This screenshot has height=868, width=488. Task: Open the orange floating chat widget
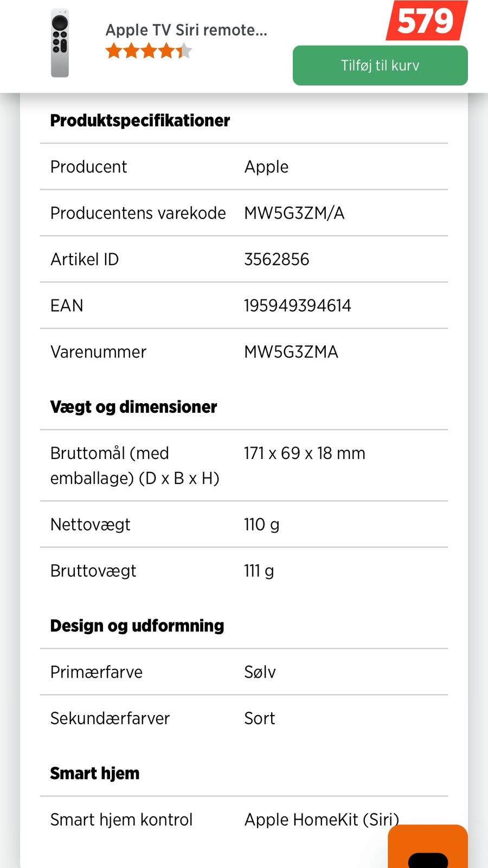pos(428,847)
